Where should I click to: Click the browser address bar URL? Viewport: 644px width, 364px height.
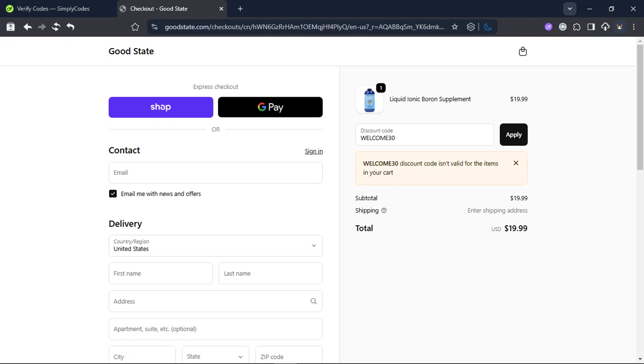(x=304, y=27)
